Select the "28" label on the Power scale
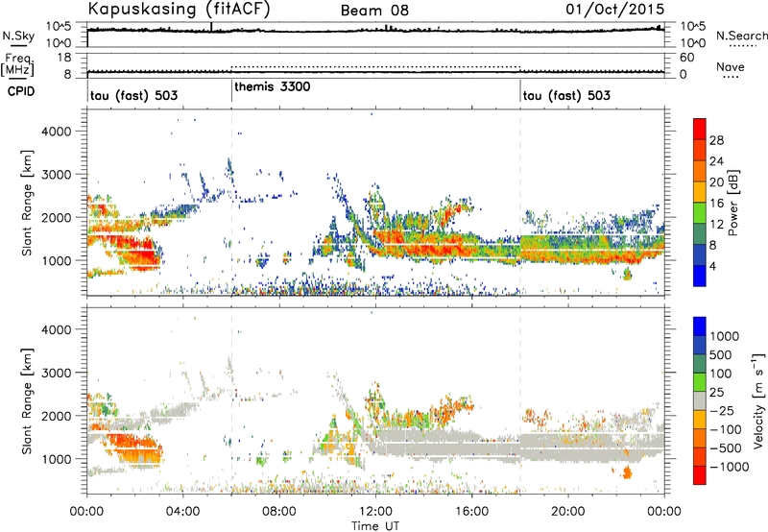Screen dimensions: 768x532 pyautogui.click(x=716, y=140)
